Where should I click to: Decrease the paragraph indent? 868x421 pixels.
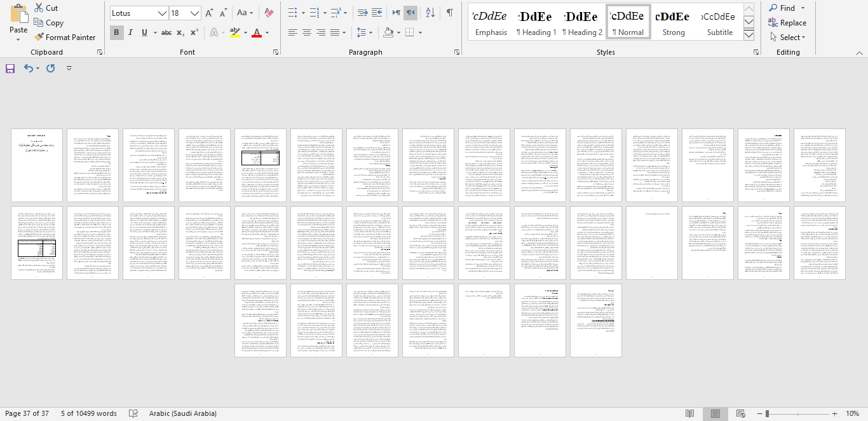tap(363, 13)
